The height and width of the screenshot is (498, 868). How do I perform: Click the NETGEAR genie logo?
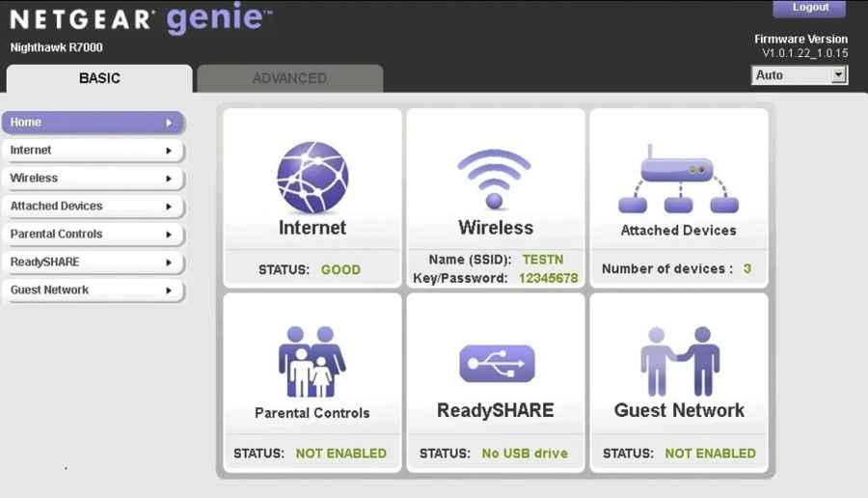pyautogui.click(x=141, y=18)
